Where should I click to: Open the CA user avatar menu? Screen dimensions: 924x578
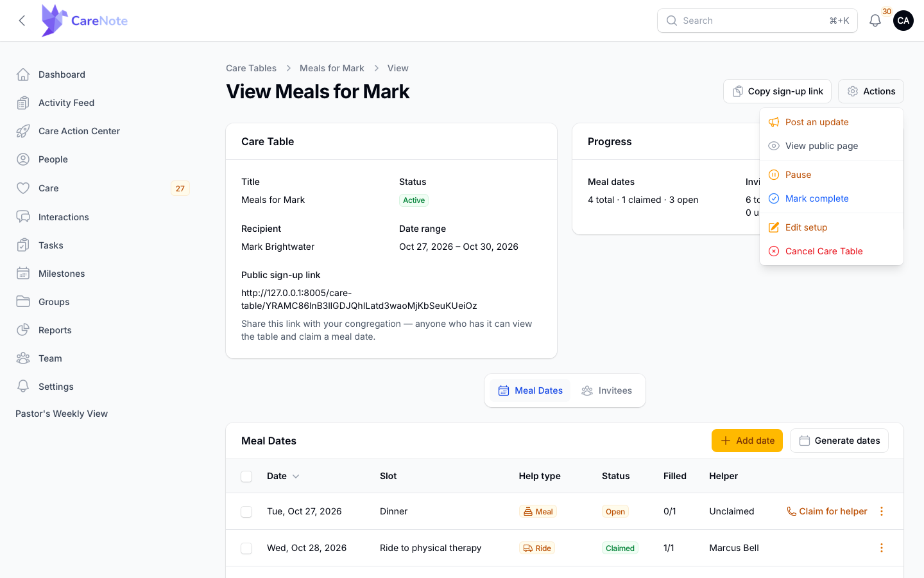pyautogui.click(x=903, y=21)
